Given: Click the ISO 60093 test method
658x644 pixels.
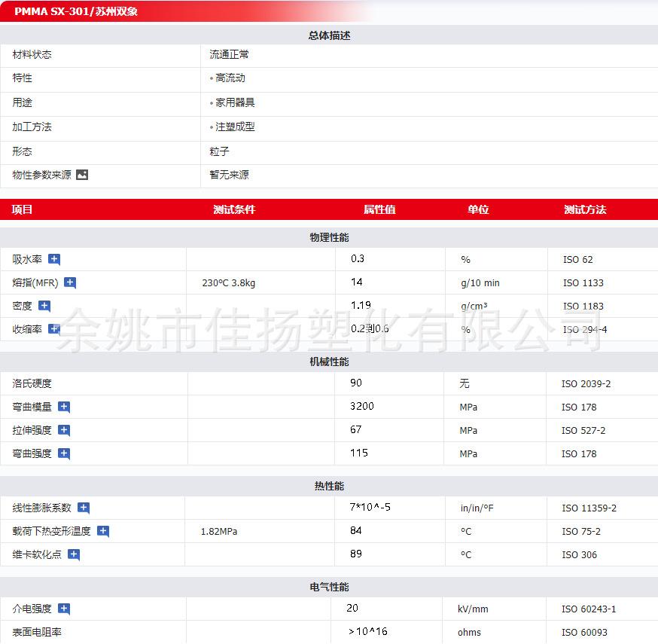Looking at the screenshot, I should pyautogui.click(x=584, y=632).
